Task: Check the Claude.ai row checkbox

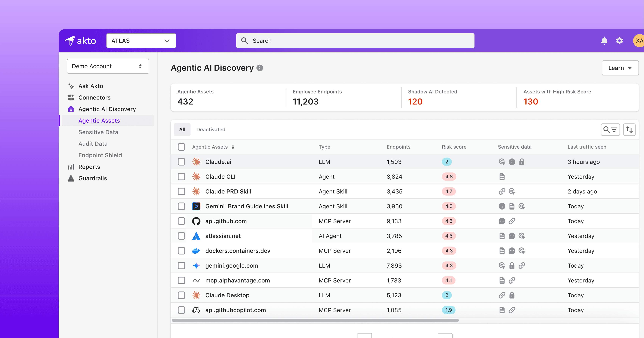Action: [181, 162]
